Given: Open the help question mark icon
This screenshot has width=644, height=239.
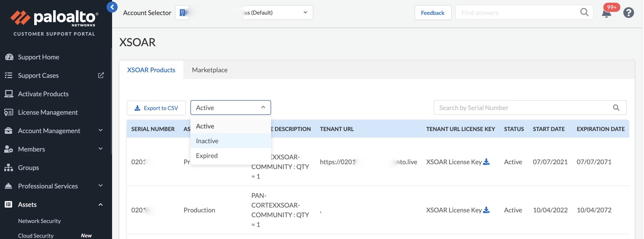Looking at the screenshot, I should (628, 13).
